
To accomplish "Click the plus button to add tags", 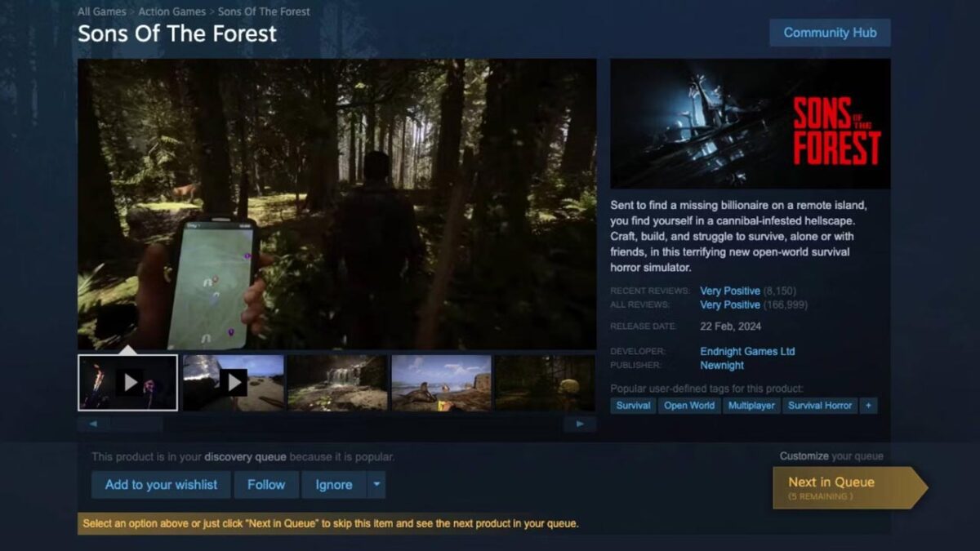I will [x=868, y=406].
